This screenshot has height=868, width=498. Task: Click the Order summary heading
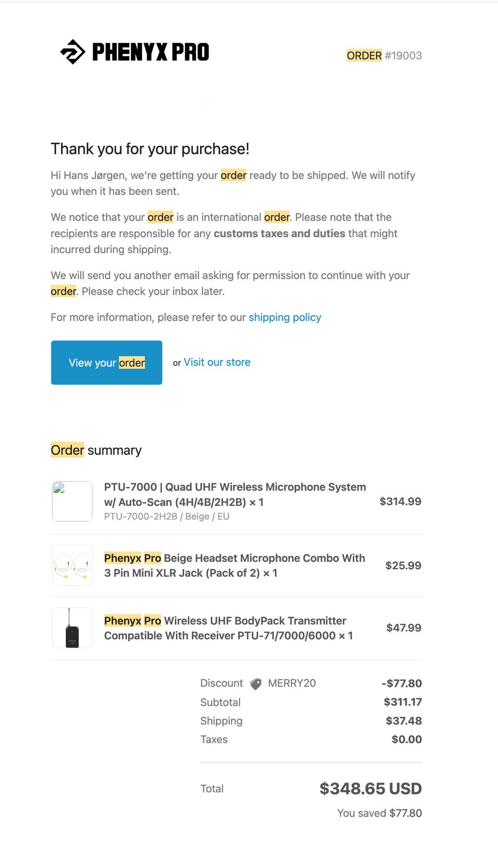(x=96, y=450)
